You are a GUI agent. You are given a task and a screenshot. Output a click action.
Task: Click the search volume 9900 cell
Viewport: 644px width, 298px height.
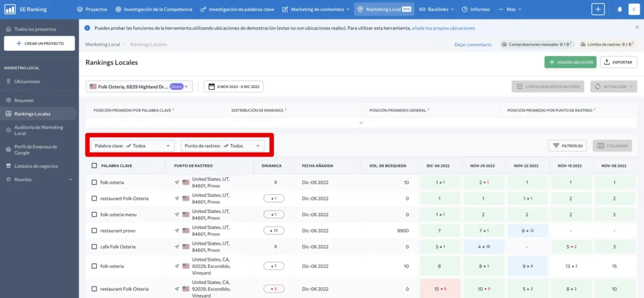click(x=403, y=231)
